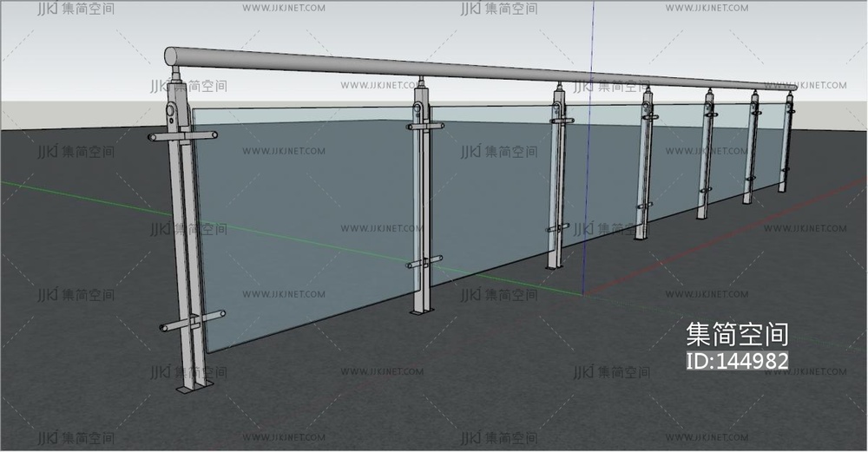
Task: Click the ID:144982 label
Action: point(738,361)
